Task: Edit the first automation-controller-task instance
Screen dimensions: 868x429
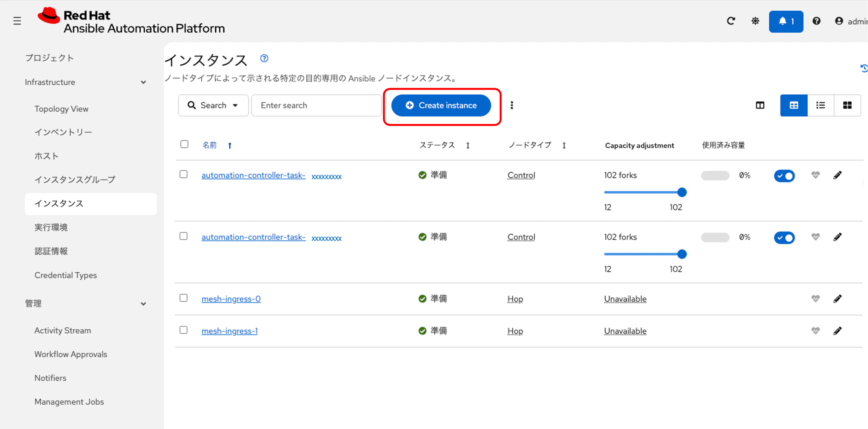Action: click(837, 175)
